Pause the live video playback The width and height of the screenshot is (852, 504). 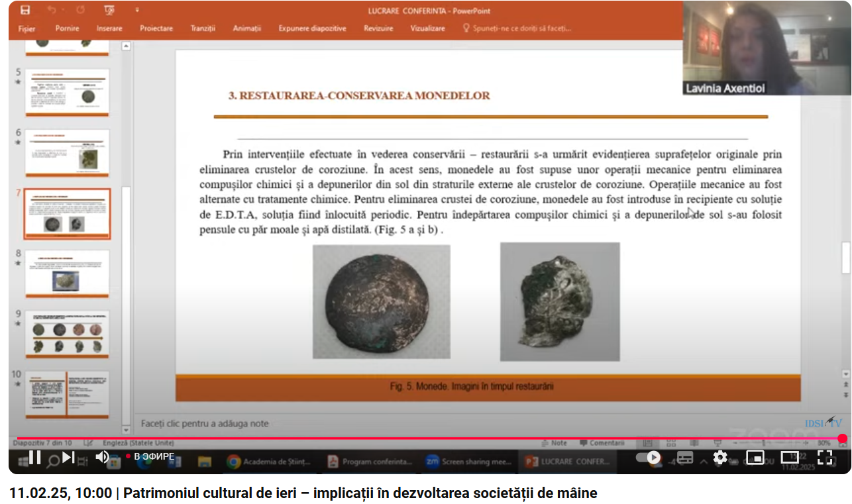pos(35,457)
